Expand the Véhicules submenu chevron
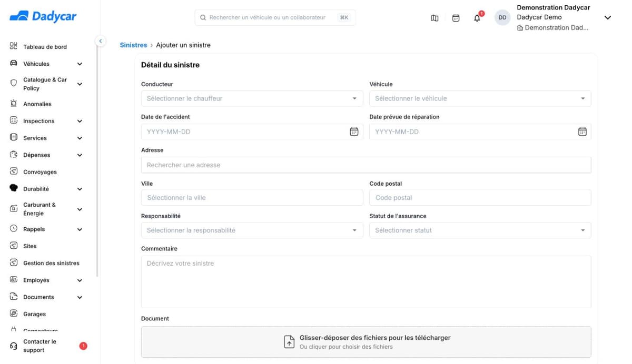Viewport: 632px width, 364px height. 80,64
